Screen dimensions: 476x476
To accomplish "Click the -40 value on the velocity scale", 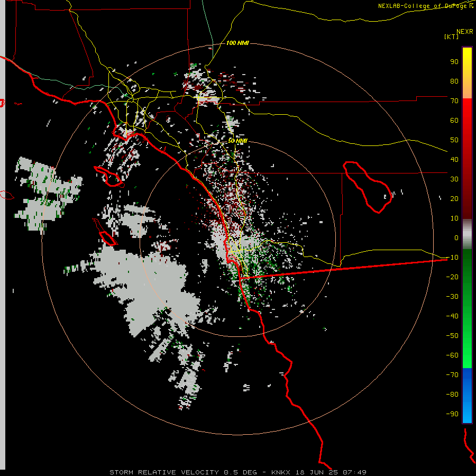I will (452, 316).
